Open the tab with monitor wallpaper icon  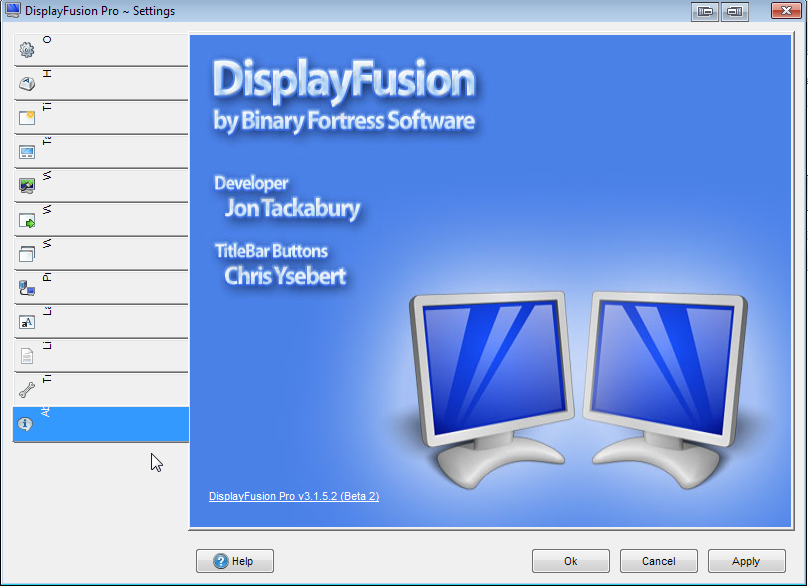100,186
